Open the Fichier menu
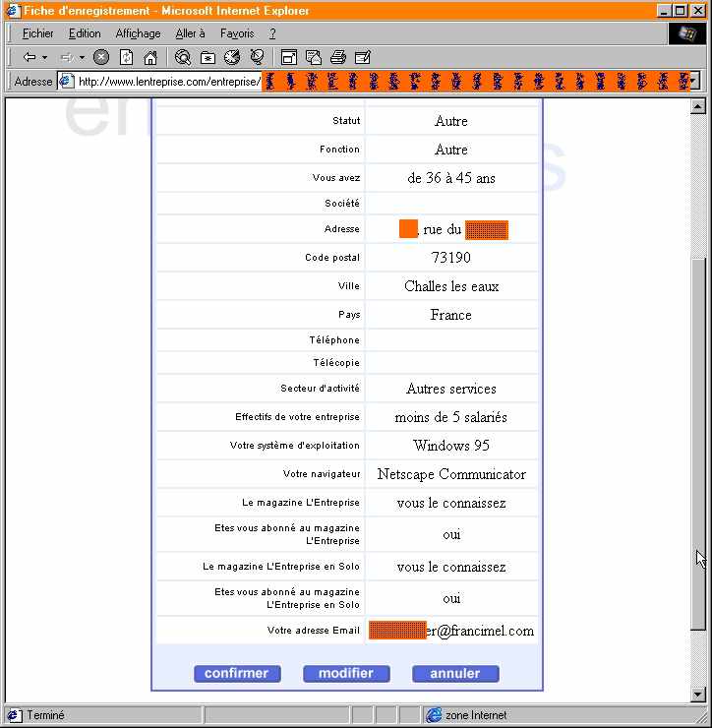712x728 pixels. tap(38, 33)
